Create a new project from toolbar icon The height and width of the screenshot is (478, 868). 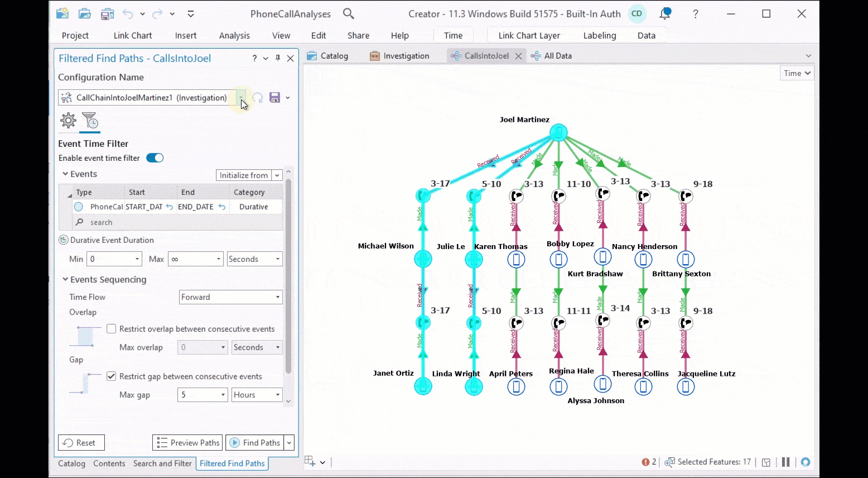tap(62, 13)
